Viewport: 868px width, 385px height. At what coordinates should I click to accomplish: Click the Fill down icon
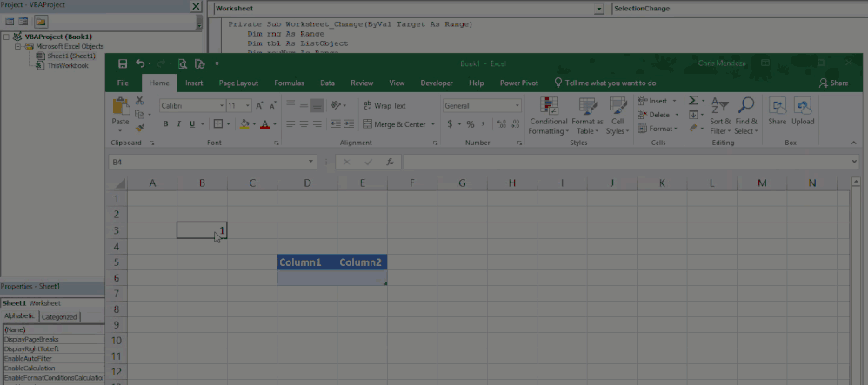click(692, 115)
